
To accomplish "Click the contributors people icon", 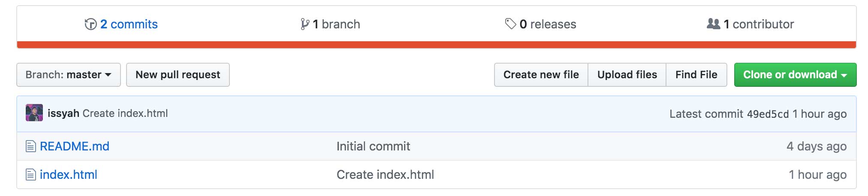I will point(713,24).
